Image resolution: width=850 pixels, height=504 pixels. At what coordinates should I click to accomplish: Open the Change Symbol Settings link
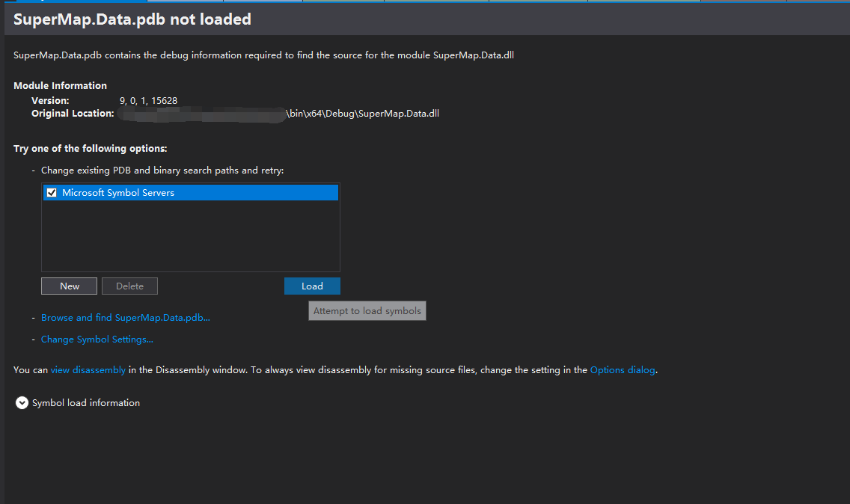coord(97,339)
